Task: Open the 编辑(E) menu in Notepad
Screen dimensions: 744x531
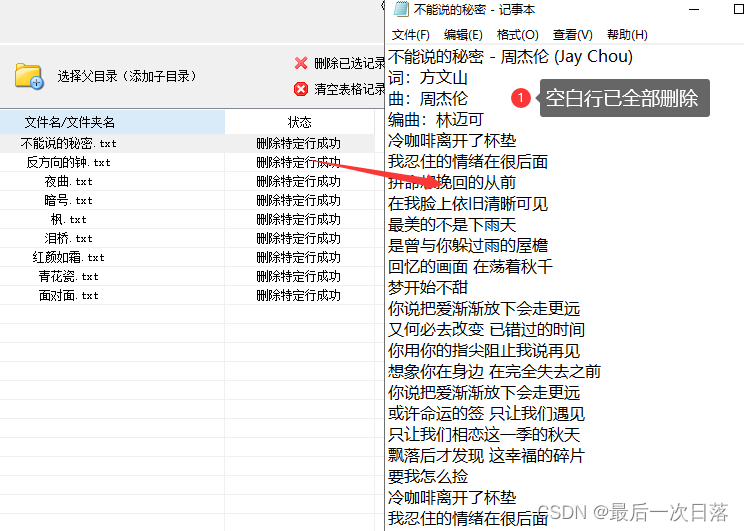Action: (x=463, y=35)
